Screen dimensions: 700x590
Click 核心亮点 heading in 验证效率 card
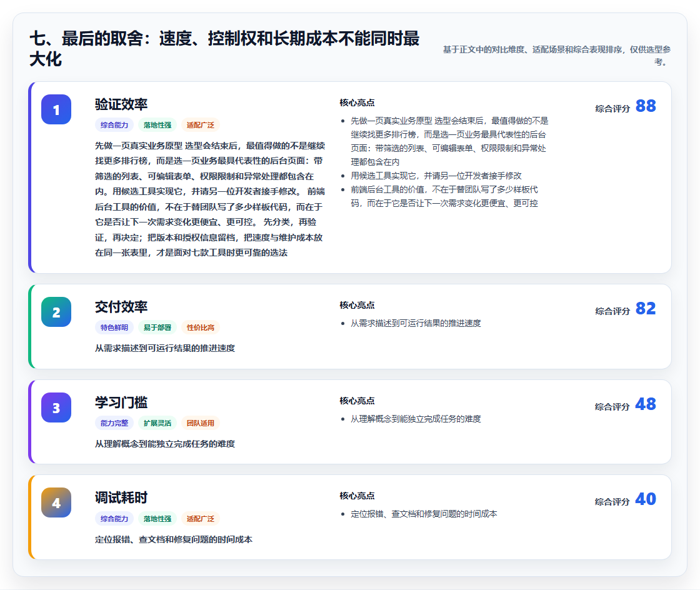click(357, 102)
